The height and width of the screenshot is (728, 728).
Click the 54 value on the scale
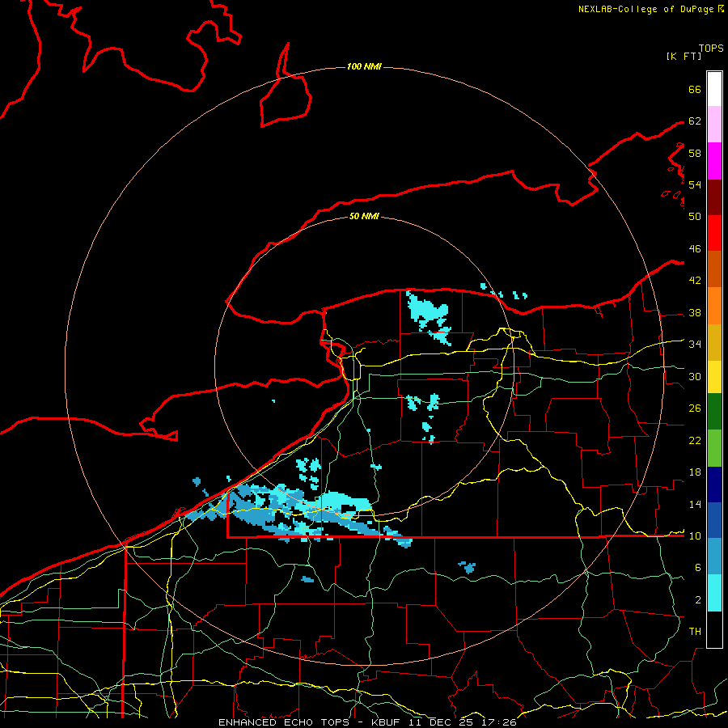coord(695,184)
